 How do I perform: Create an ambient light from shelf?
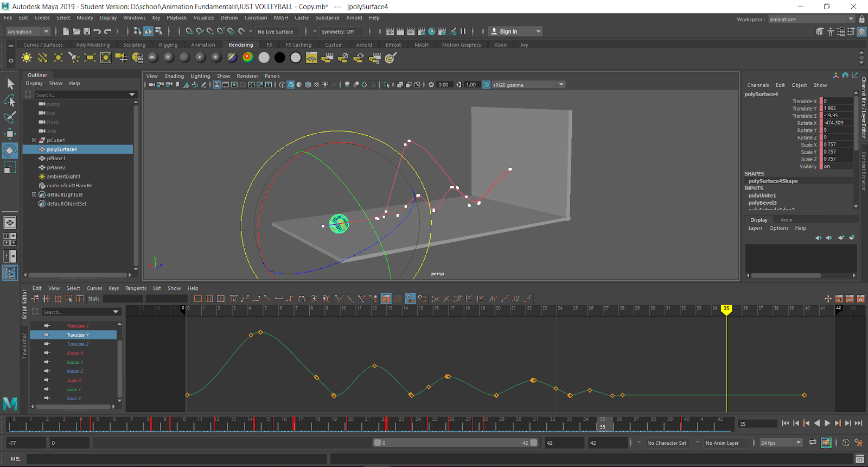[27, 58]
